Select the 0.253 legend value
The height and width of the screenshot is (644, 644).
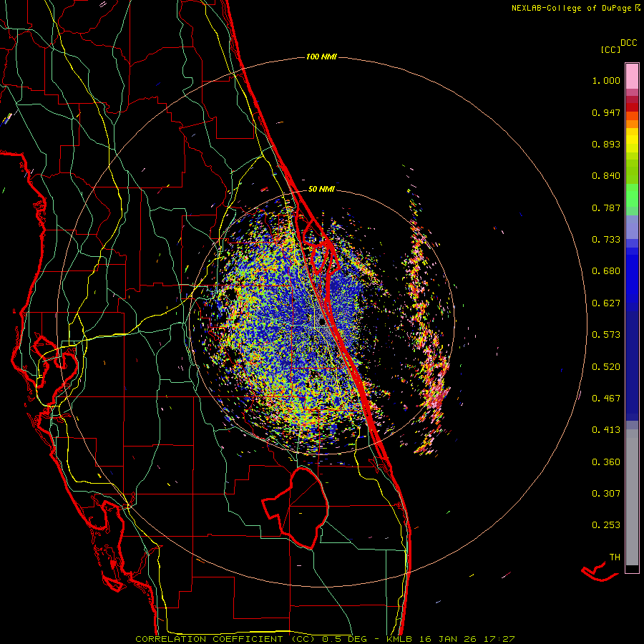606,525
